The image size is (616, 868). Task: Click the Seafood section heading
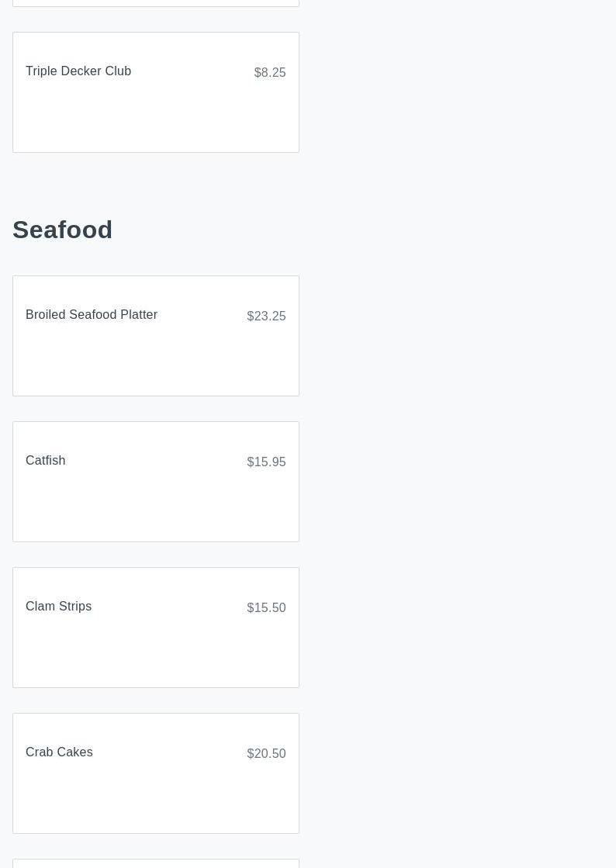click(63, 230)
